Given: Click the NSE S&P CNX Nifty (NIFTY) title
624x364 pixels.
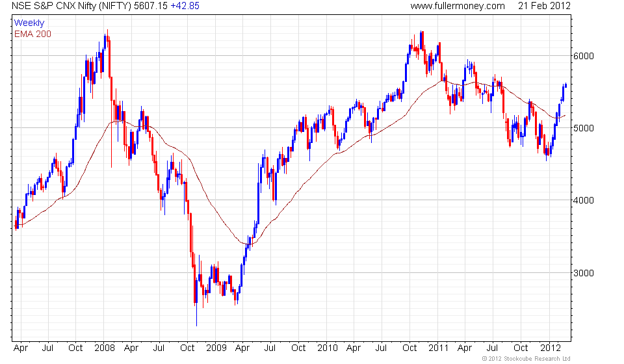Looking at the screenshot, I should pos(71,6).
